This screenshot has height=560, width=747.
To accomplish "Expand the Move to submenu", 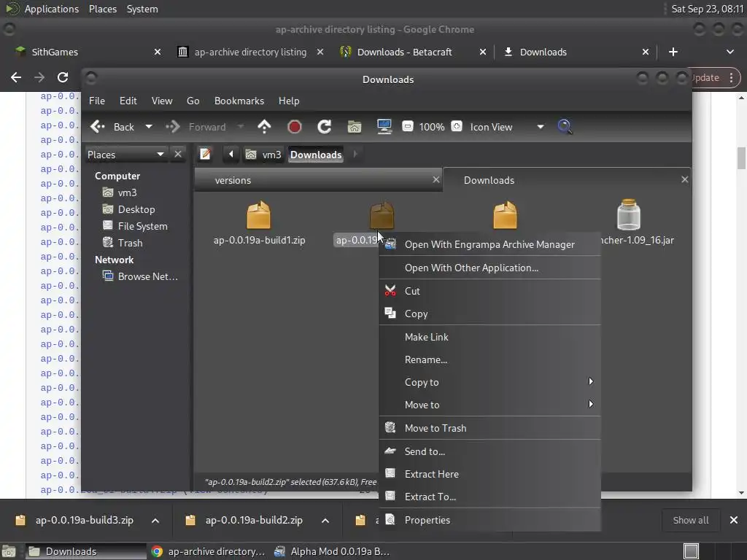I will point(489,405).
